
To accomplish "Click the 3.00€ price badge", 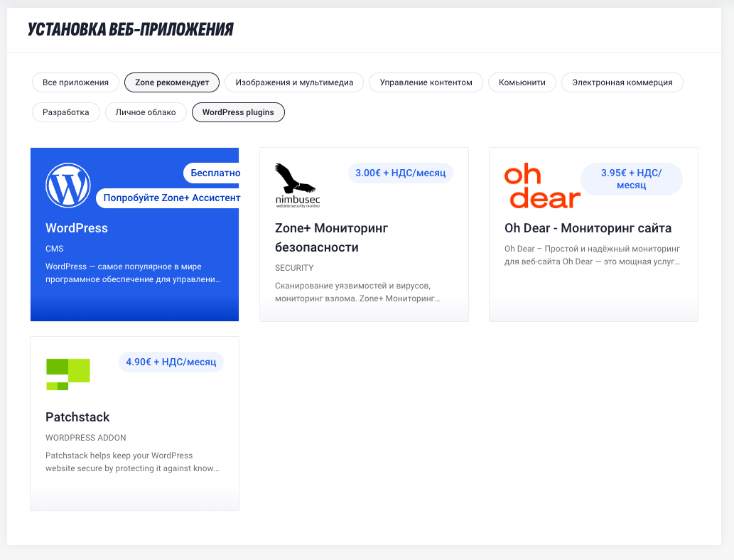I will (x=400, y=173).
